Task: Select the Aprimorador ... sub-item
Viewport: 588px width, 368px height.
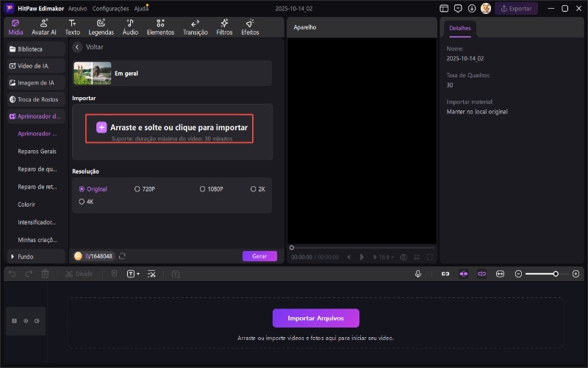Action: click(37, 134)
